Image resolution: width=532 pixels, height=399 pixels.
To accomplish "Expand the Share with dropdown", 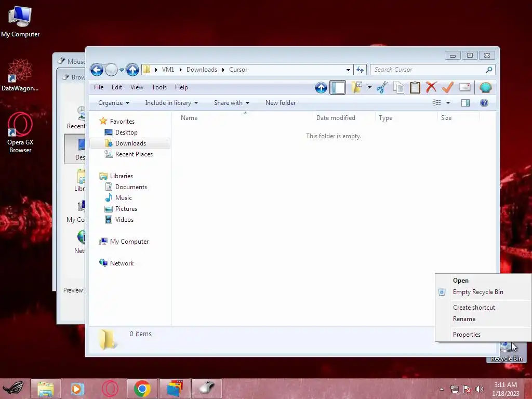I will (232, 103).
